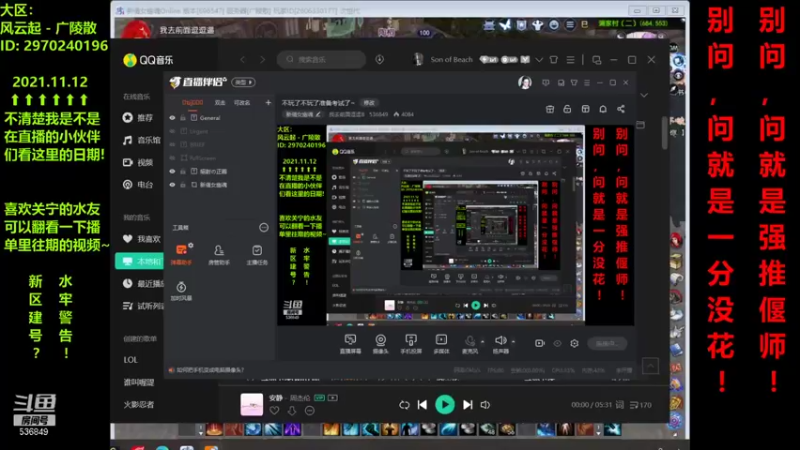800x450 pixels.
Task: Open the 房管助手 tool
Action: click(219, 254)
